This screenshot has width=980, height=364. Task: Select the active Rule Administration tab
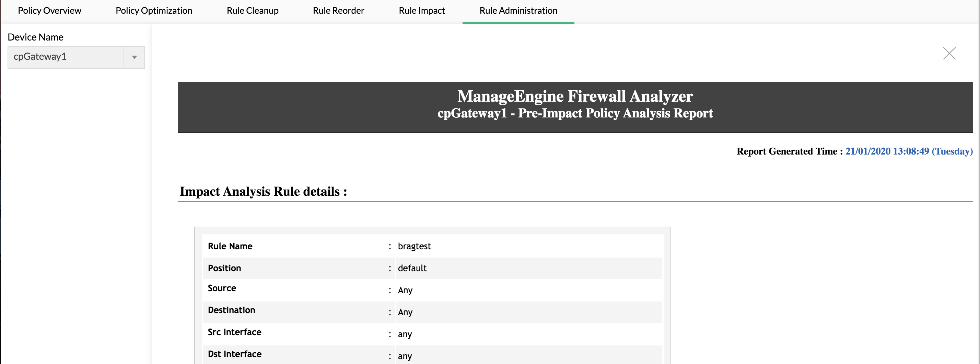coord(518,10)
